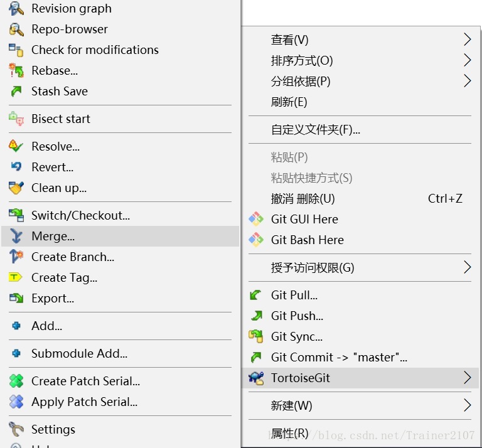The height and width of the screenshot is (448, 482).
Task: Choose 撤消 删除(U) undo entry
Action: coord(360,198)
